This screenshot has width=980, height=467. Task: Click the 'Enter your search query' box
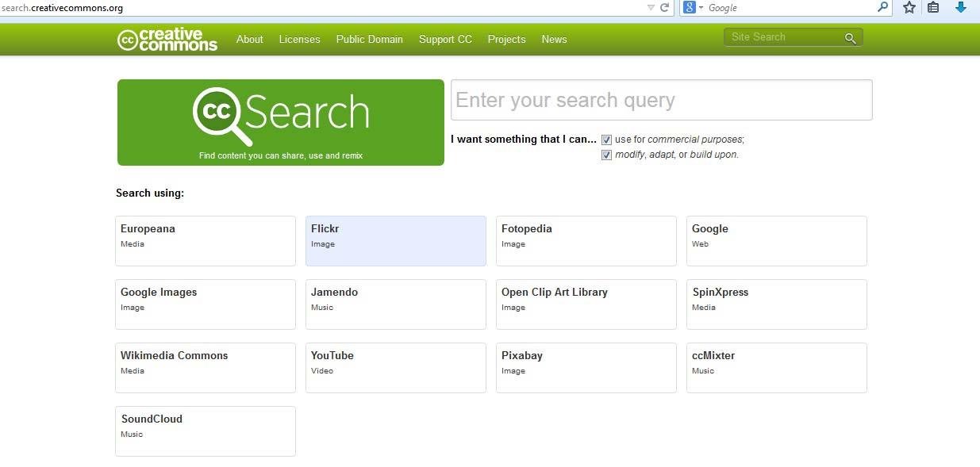pyautogui.click(x=662, y=100)
